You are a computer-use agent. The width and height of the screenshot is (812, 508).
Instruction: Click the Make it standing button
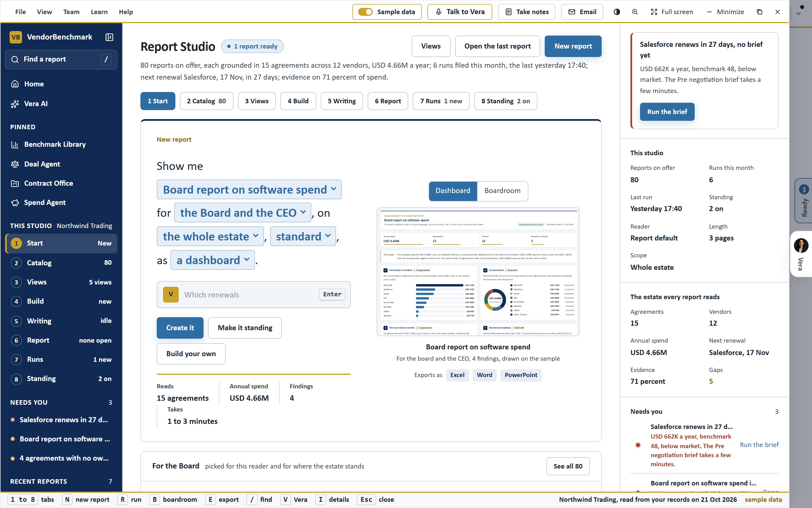click(245, 328)
